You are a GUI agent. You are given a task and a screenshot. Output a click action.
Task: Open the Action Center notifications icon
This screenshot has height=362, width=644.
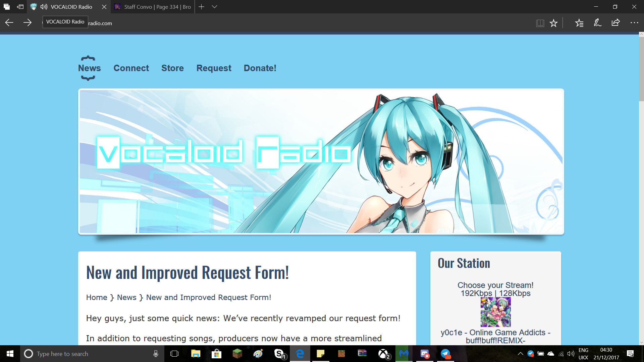[x=630, y=354]
